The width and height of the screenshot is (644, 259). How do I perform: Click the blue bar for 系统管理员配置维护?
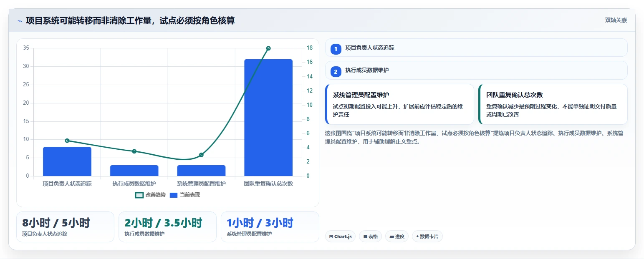click(201, 171)
